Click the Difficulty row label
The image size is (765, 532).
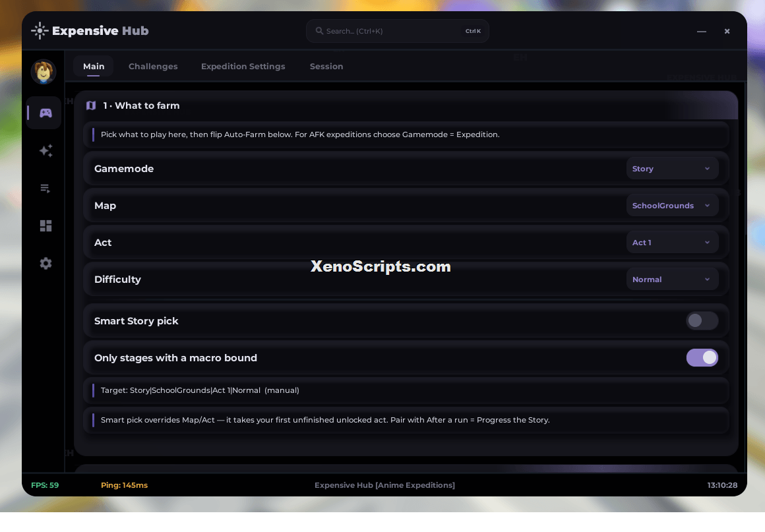(117, 280)
